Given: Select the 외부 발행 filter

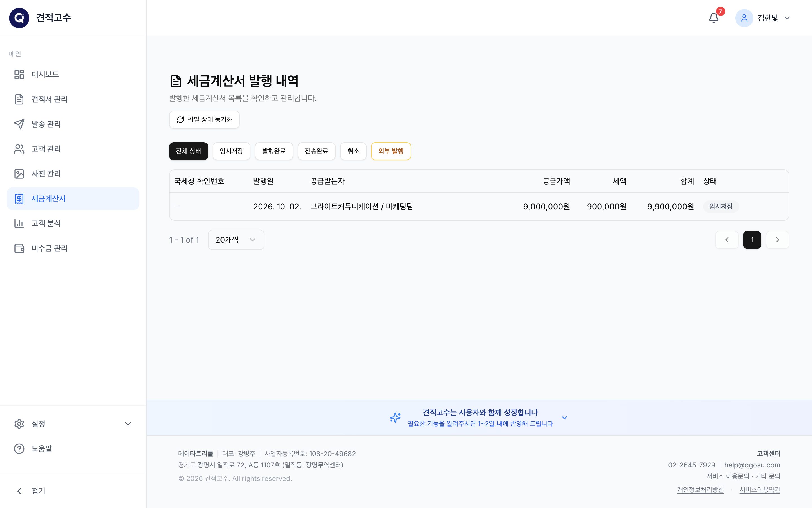Looking at the screenshot, I should 391,151.
